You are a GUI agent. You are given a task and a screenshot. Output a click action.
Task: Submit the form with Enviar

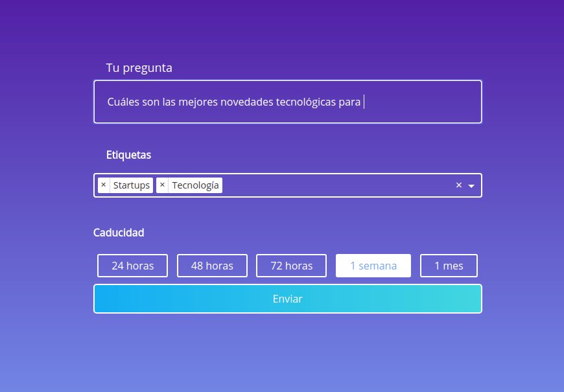(287, 299)
